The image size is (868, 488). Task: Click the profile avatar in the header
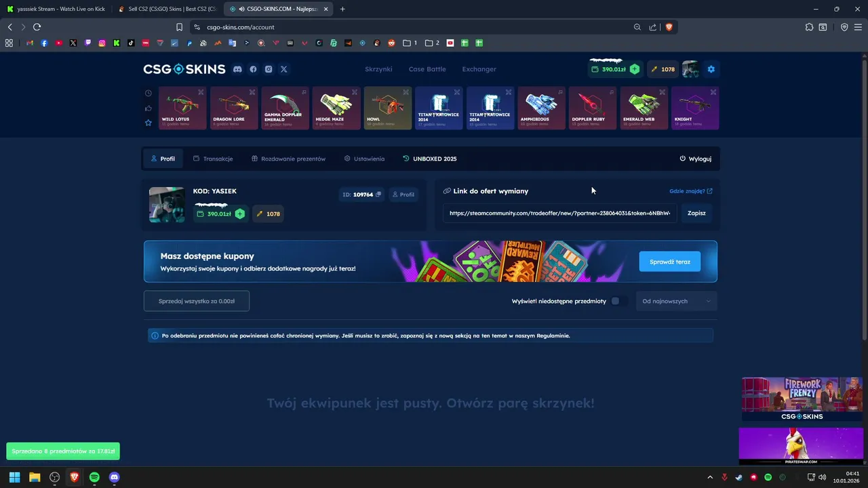690,69
